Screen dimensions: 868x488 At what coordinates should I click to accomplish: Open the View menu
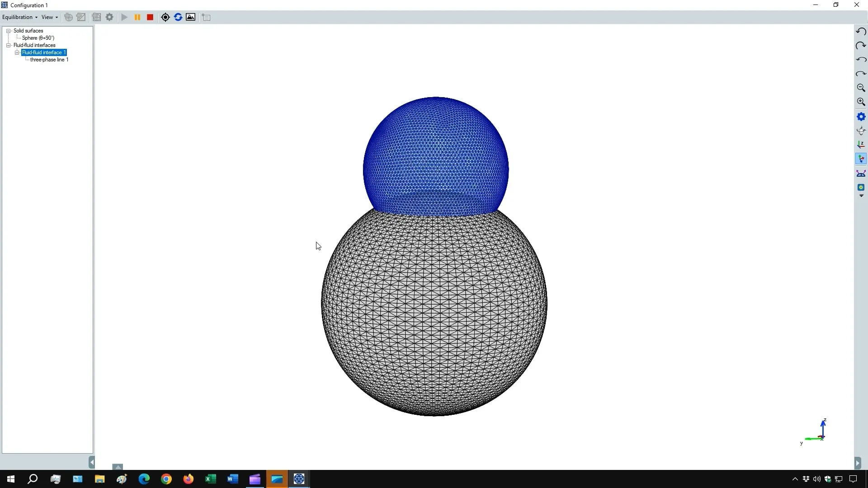[x=49, y=17]
